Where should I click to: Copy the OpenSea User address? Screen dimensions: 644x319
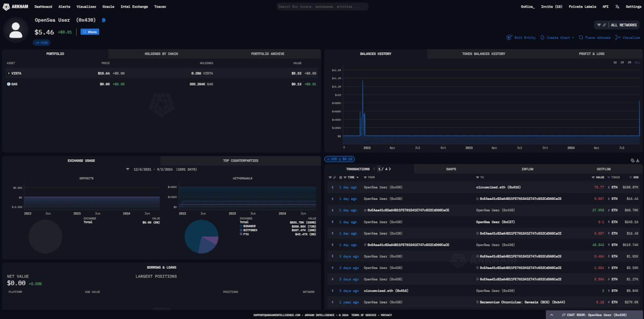click(x=103, y=20)
